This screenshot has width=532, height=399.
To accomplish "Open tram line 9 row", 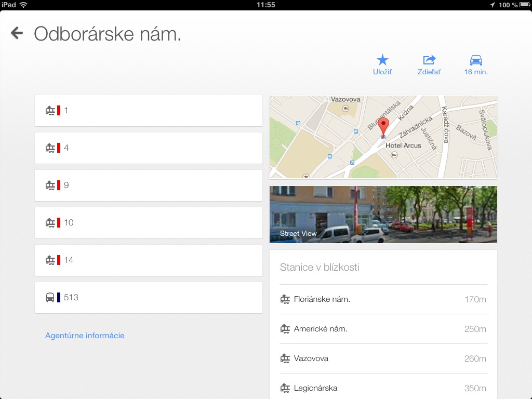I will pos(149,185).
